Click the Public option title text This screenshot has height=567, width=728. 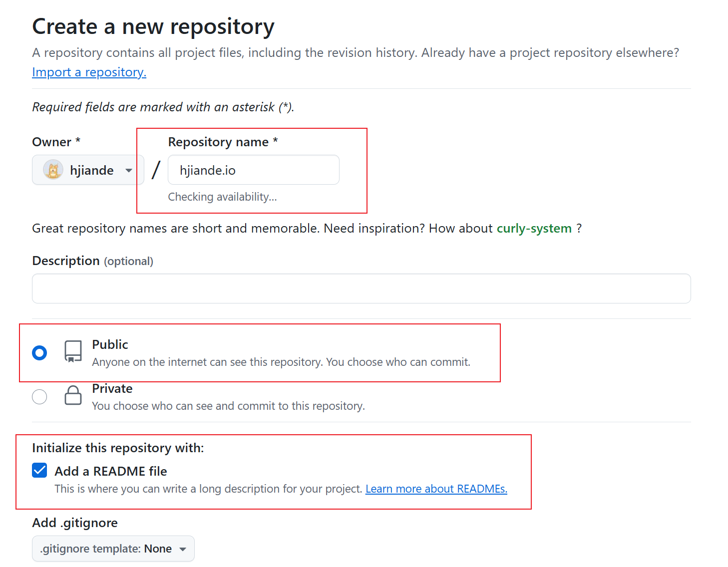tap(110, 345)
